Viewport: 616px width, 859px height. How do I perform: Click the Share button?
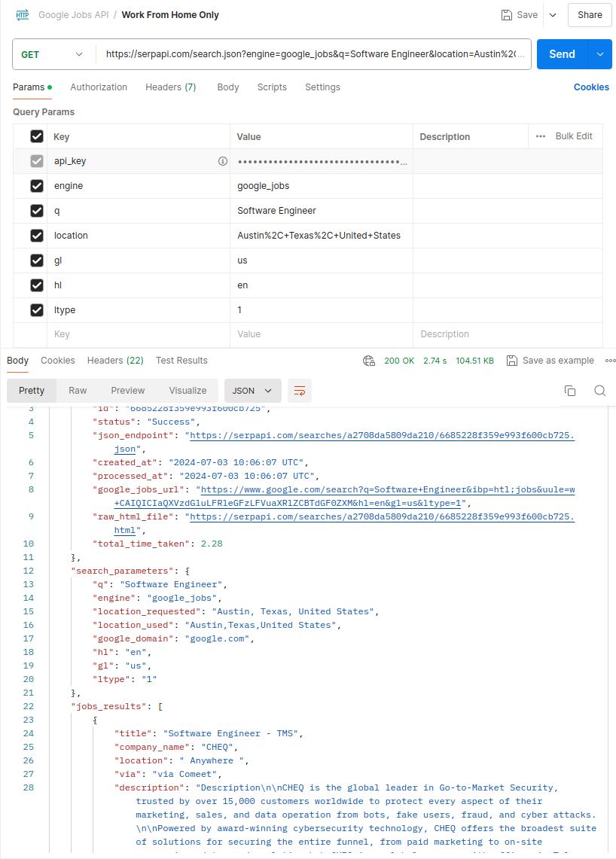click(x=590, y=15)
